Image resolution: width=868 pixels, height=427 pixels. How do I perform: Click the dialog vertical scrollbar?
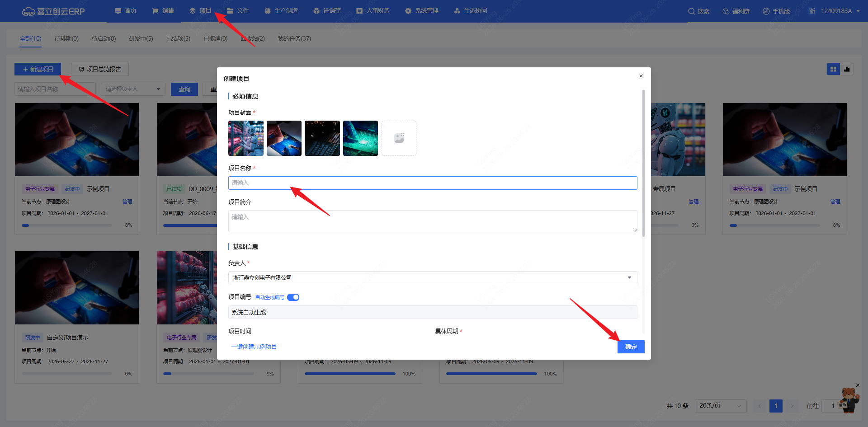(x=643, y=163)
